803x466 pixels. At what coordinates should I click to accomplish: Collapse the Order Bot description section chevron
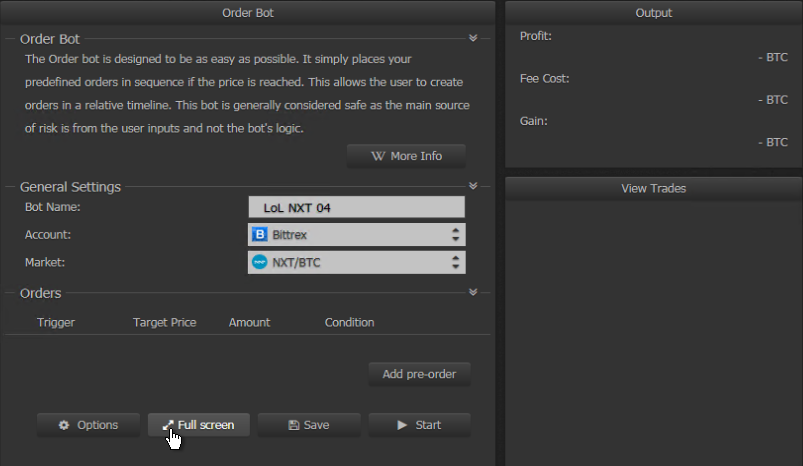pos(473,38)
